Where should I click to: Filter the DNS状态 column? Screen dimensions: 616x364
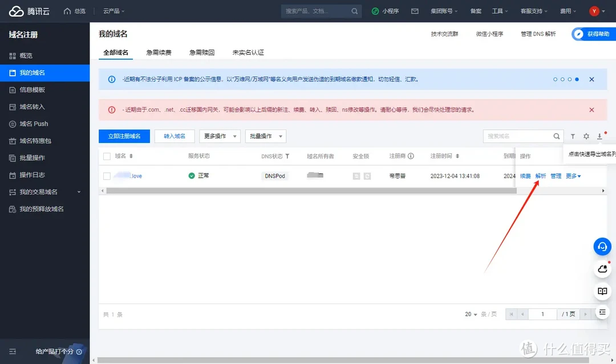(x=287, y=156)
